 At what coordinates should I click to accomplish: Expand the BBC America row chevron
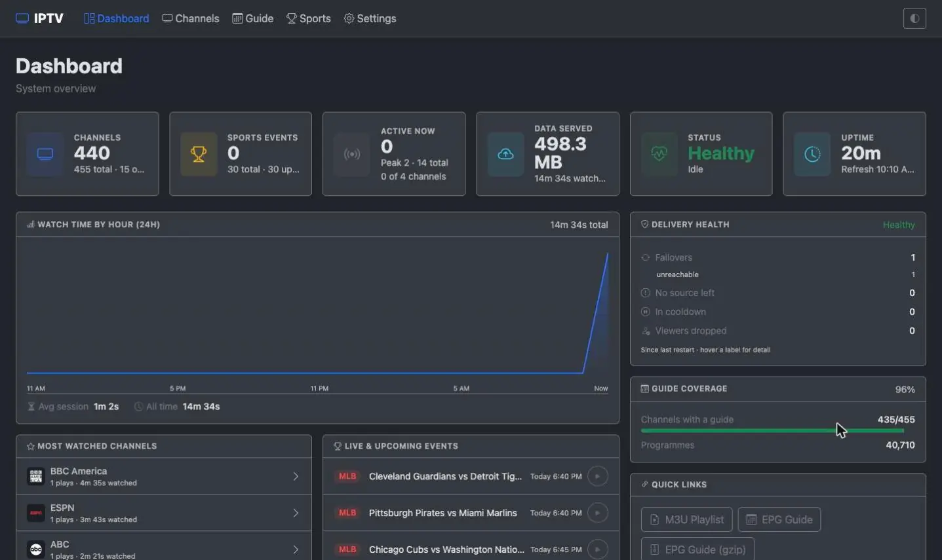point(296,476)
